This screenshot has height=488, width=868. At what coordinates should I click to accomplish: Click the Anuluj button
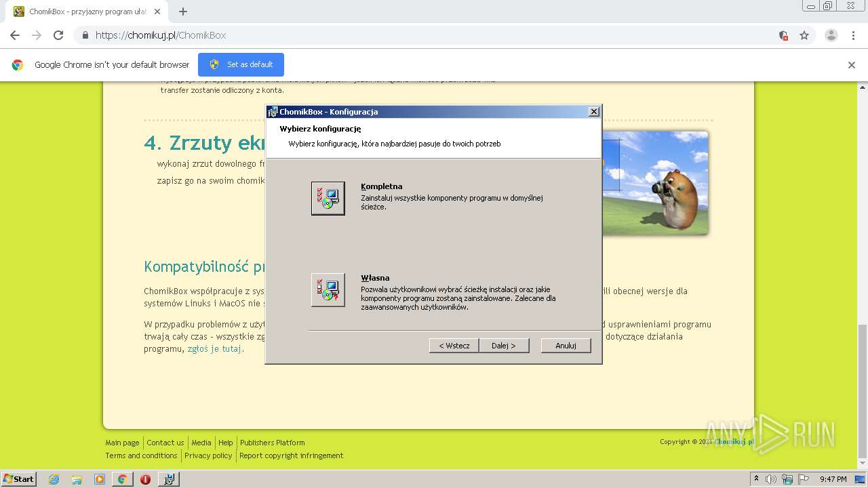point(566,346)
